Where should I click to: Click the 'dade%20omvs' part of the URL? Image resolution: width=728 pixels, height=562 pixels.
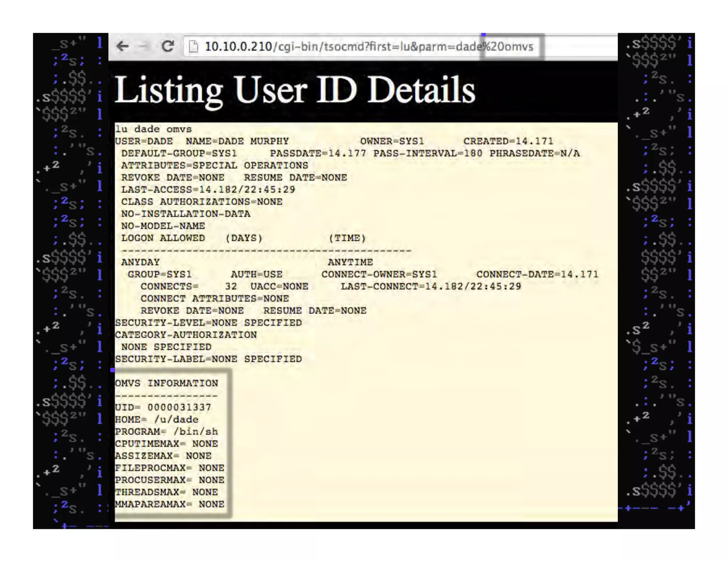495,47
